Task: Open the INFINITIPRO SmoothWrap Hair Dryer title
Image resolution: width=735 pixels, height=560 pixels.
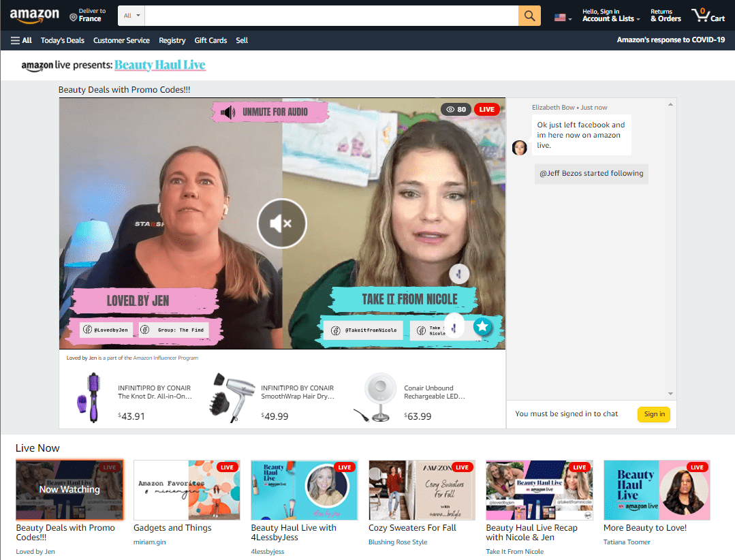Action: click(x=297, y=392)
